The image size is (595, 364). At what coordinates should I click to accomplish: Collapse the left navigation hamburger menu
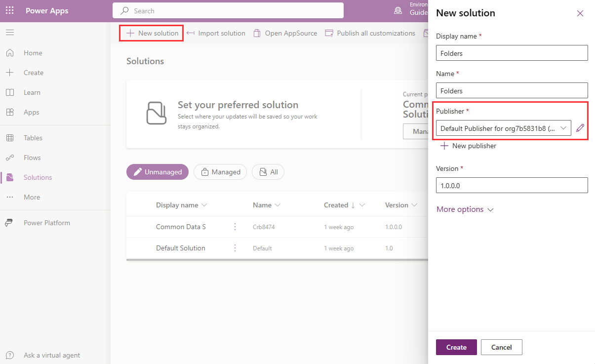[x=10, y=33]
